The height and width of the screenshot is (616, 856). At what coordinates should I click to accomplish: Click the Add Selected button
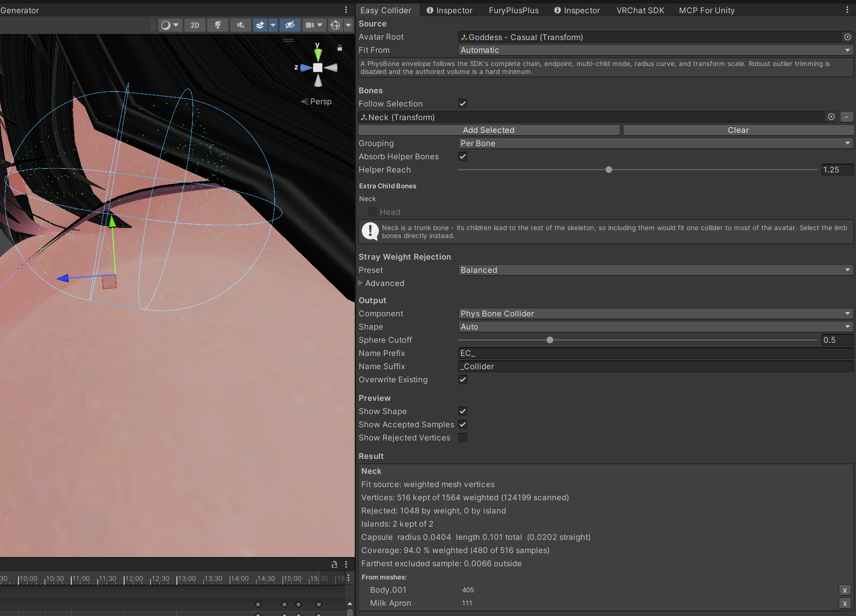pos(489,130)
